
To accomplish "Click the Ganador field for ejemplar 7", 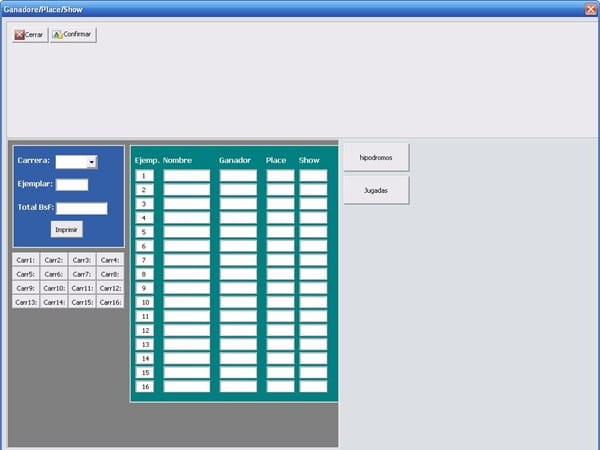I will point(238,260).
